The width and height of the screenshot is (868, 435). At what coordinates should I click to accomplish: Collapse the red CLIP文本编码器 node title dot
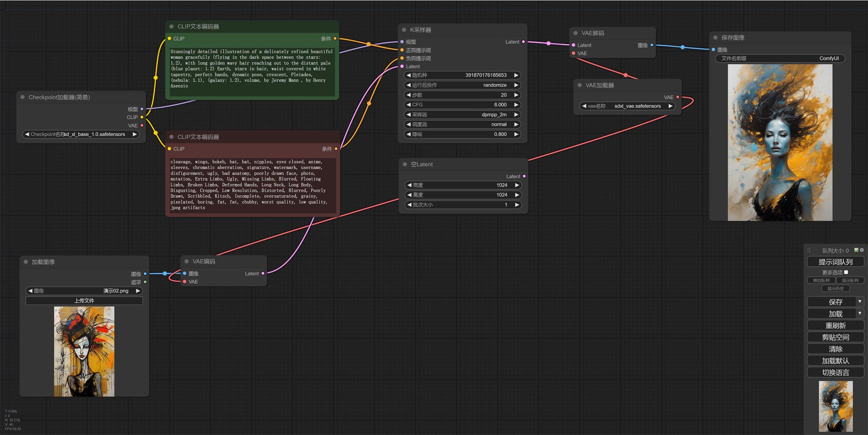[x=171, y=137]
